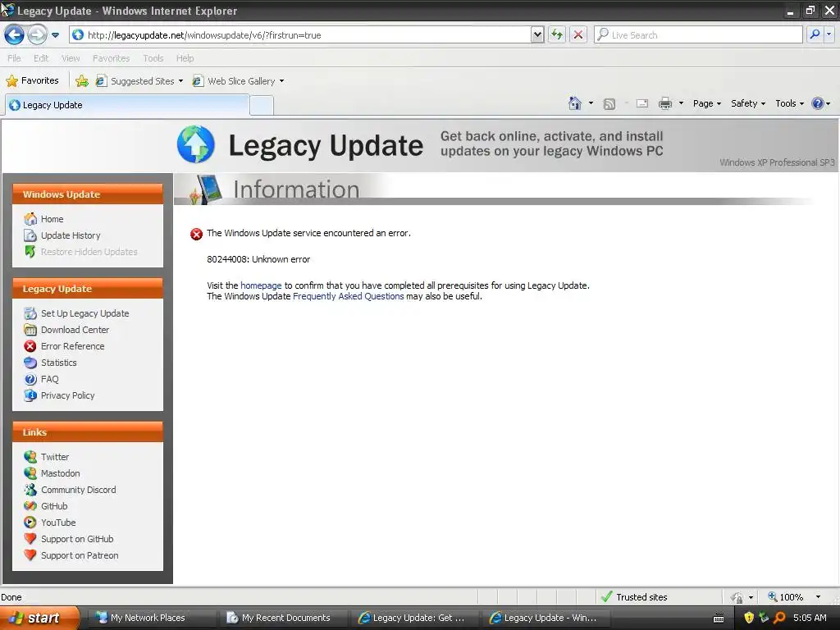840x630 pixels.
Task: Open Download Center link
Action: pos(75,330)
